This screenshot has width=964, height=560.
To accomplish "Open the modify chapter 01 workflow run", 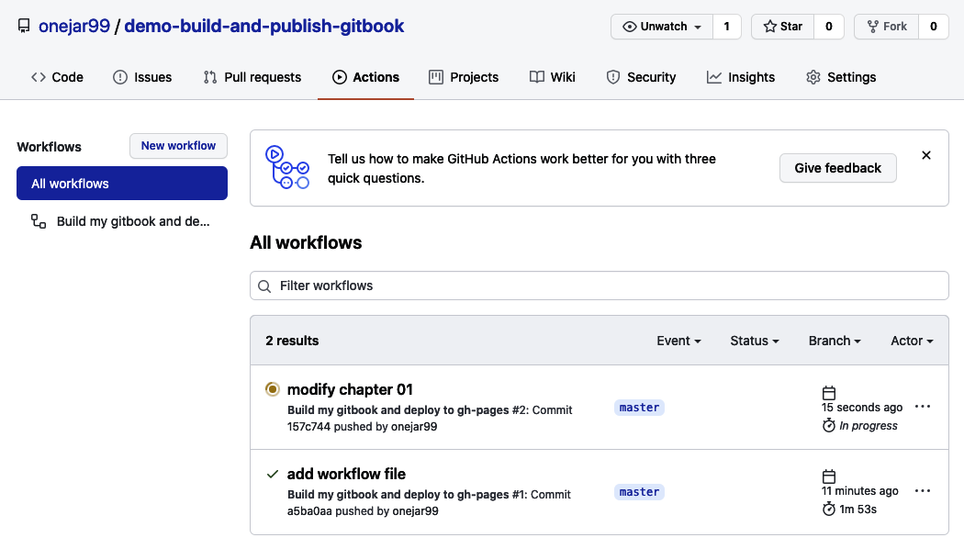I will click(x=350, y=389).
